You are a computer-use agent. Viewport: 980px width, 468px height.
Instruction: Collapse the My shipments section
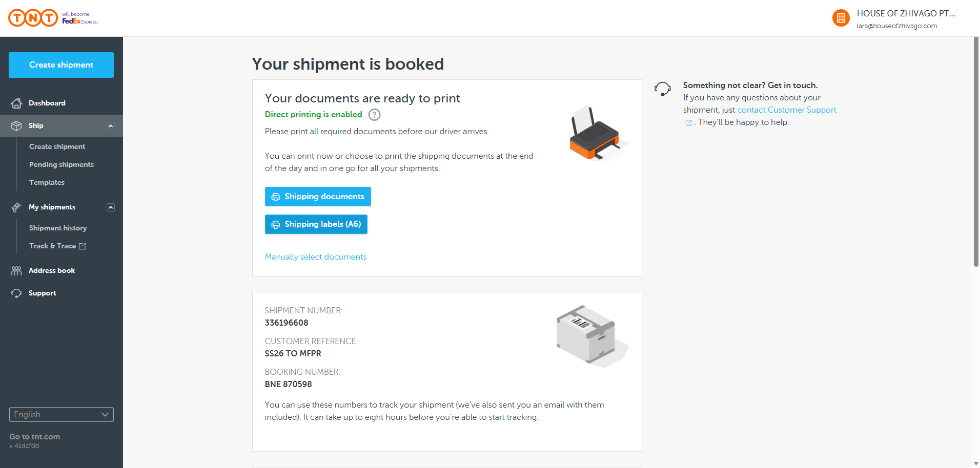(x=111, y=207)
